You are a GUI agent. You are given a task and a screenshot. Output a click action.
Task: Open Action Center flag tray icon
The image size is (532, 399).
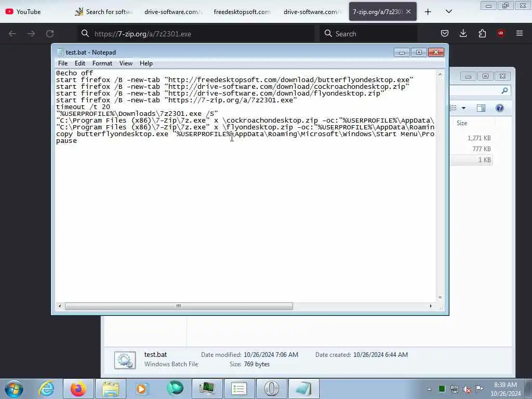[479, 389]
